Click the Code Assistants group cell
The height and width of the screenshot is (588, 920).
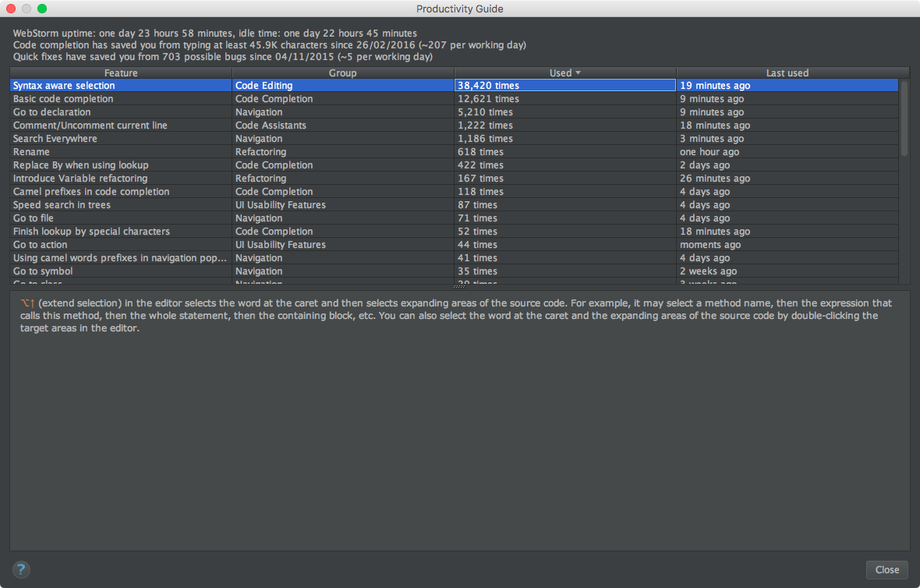click(342, 125)
